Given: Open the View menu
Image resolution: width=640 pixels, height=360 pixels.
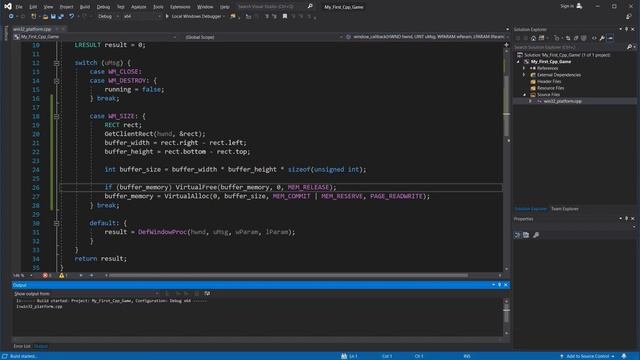Looking at the screenshot, I should coord(48,7).
